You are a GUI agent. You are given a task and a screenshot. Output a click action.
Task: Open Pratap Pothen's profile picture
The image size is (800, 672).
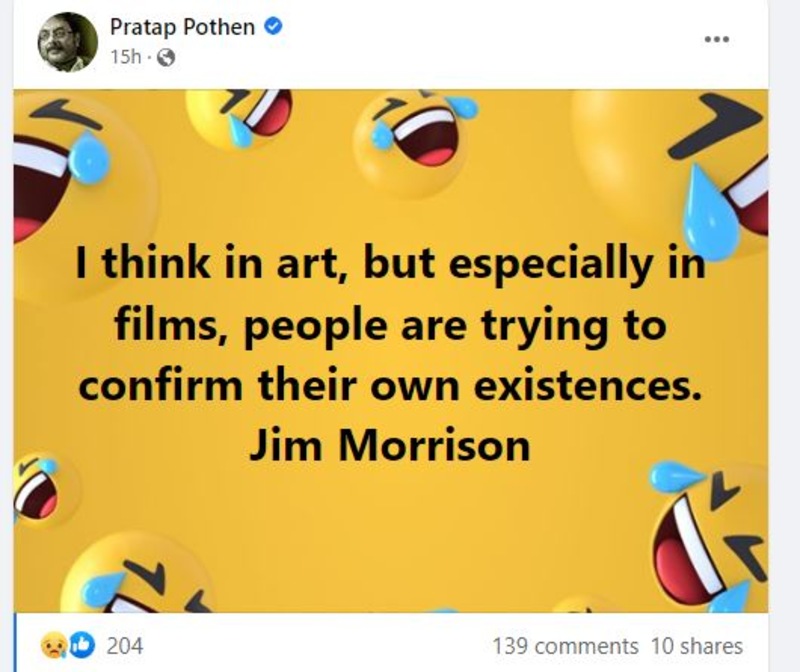pos(67,42)
